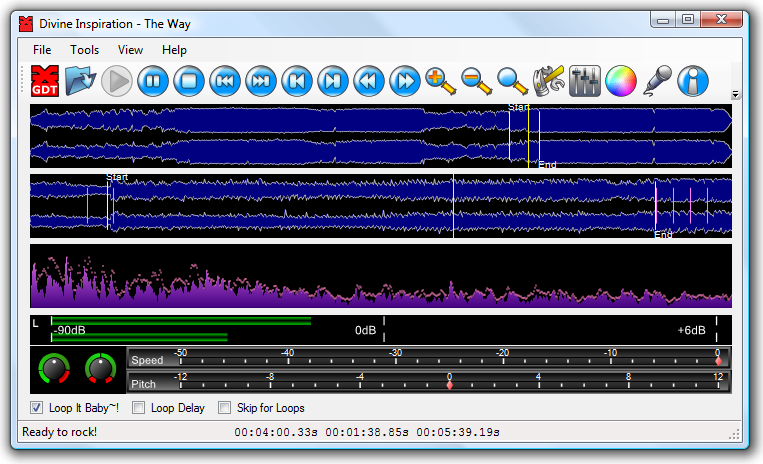Click the End marker in zoomed waveform
This screenshot has height=464, width=763.
tap(663, 234)
